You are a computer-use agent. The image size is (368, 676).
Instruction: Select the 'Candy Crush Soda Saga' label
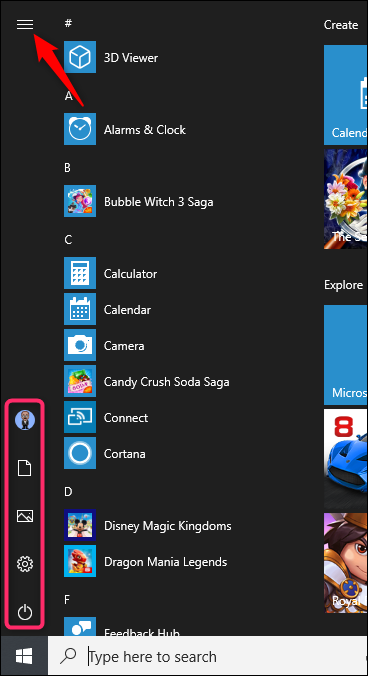[167, 382]
